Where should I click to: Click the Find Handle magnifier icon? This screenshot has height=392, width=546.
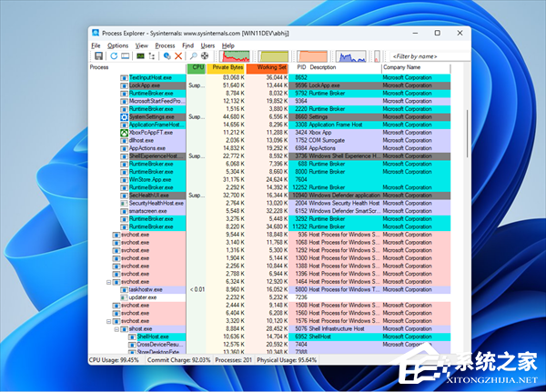(x=193, y=56)
